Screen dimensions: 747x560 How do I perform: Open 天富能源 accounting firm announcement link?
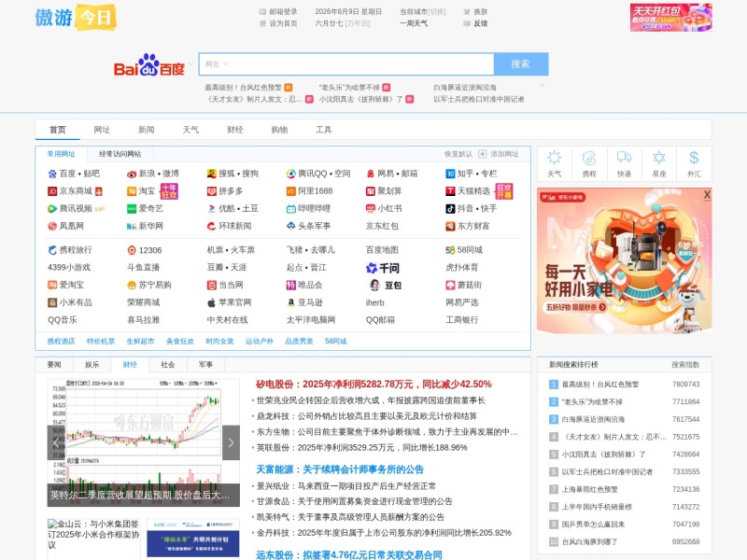[x=340, y=469]
